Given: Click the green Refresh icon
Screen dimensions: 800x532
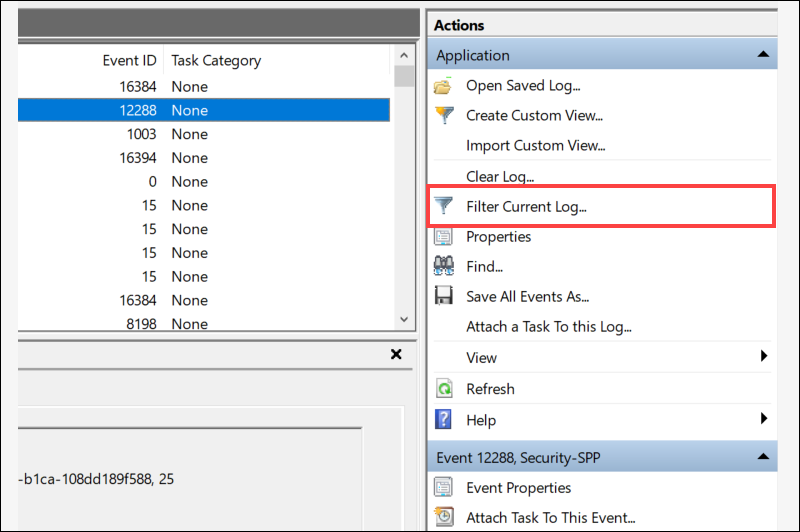Looking at the screenshot, I should [444, 389].
